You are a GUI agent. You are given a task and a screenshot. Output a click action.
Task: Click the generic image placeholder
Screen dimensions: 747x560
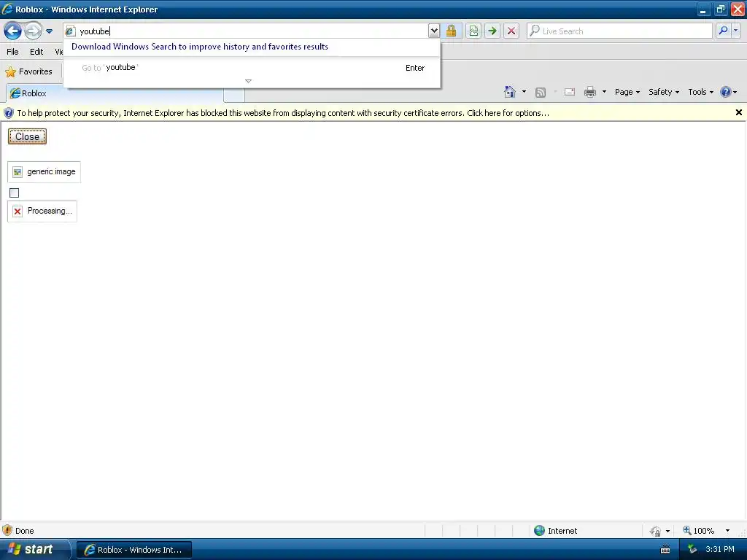[44, 172]
